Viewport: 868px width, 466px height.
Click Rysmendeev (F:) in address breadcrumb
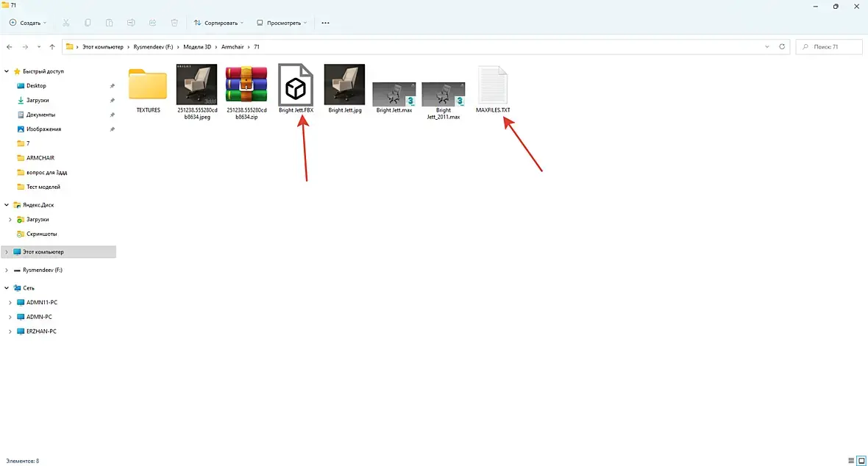(x=153, y=47)
